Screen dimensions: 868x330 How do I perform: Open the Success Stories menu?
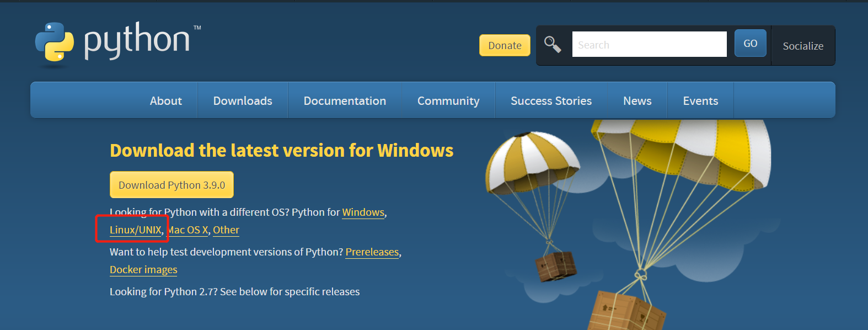(551, 100)
